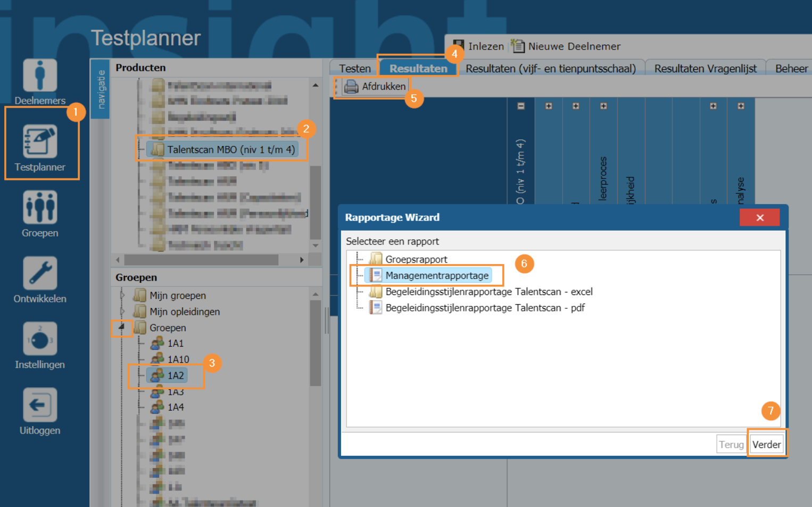812x507 pixels.
Task: Open Instellingen dial icon
Action: coord(40,339)
